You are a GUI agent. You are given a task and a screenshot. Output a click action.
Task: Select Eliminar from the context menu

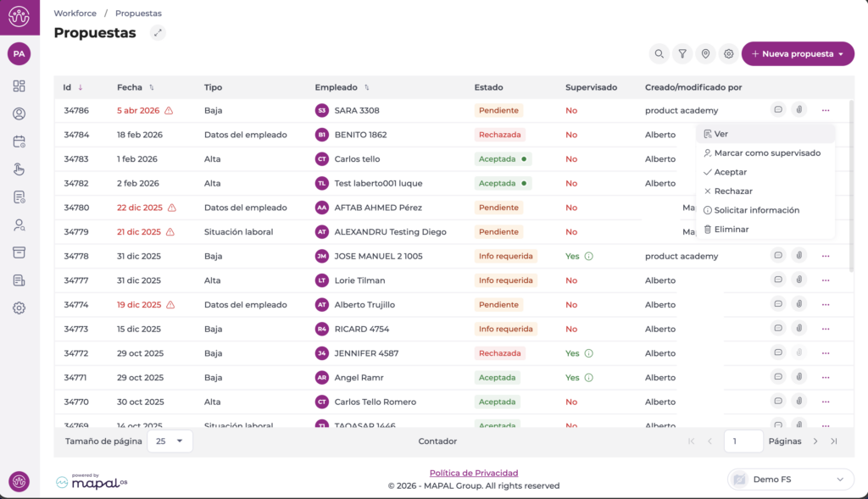(731, 230)
